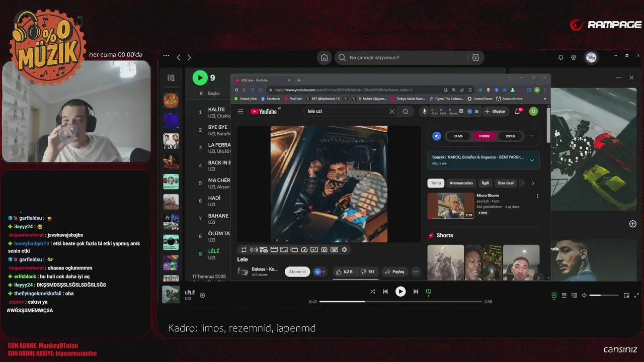Toggle shuffle in Spotify player bar
Image resolution: width=644 pixels, height=362 pixels.
click(372, 292)
